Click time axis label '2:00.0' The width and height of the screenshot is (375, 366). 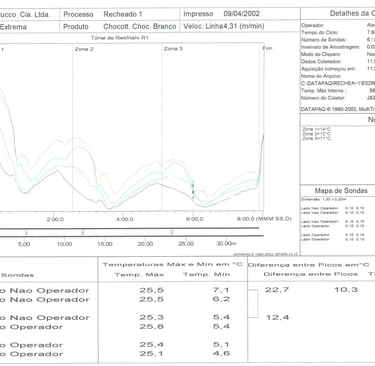click(x=55, y=219)
